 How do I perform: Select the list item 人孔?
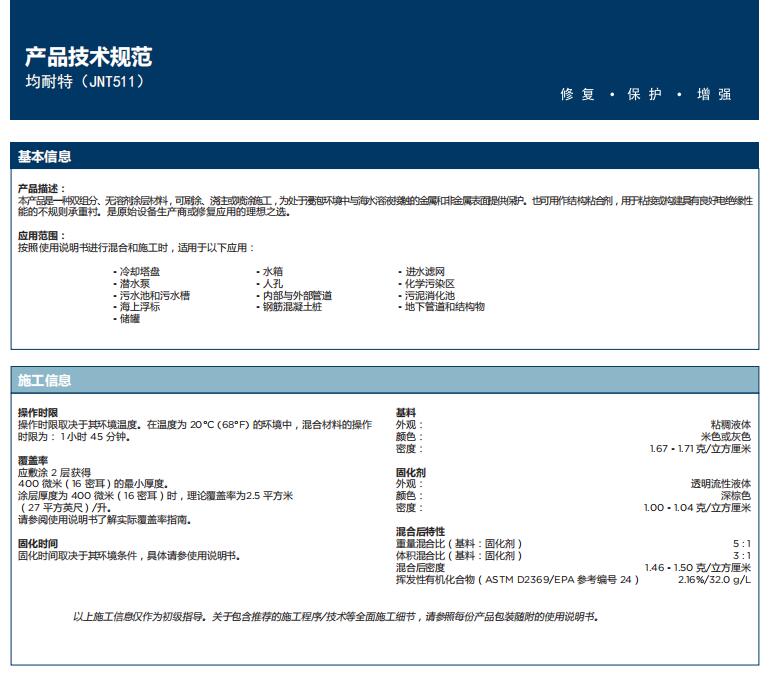pos(272,283)
